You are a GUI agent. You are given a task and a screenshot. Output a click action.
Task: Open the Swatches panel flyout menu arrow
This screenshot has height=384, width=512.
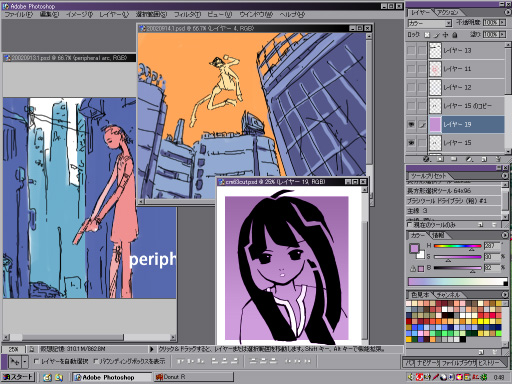[x=505, y=295]
